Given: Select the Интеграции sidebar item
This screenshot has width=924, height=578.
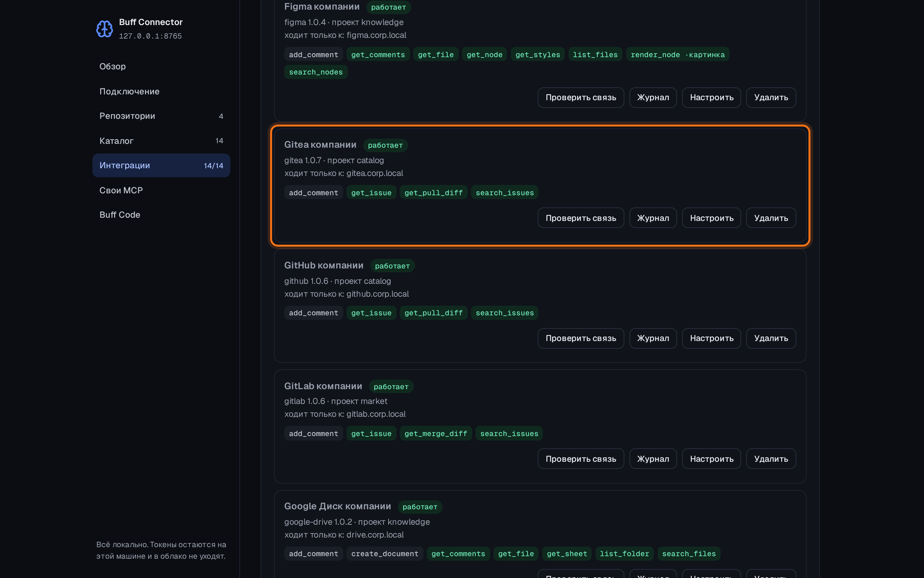Looking at the screenshot, I should pyautogui.click(x=161, y=165).
